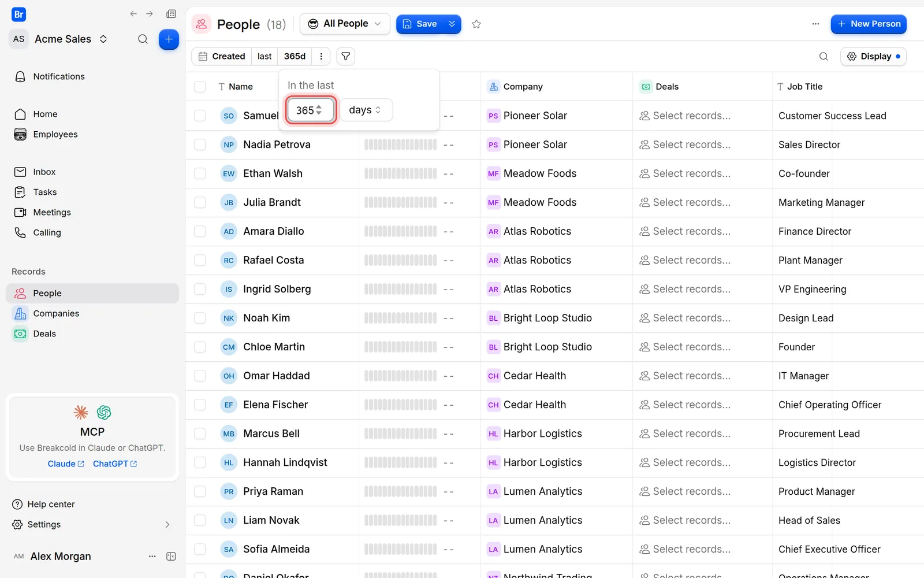Open the sidebar search magnifier icon
Screen dimensions: 924x578
click(x=143, y=39)
